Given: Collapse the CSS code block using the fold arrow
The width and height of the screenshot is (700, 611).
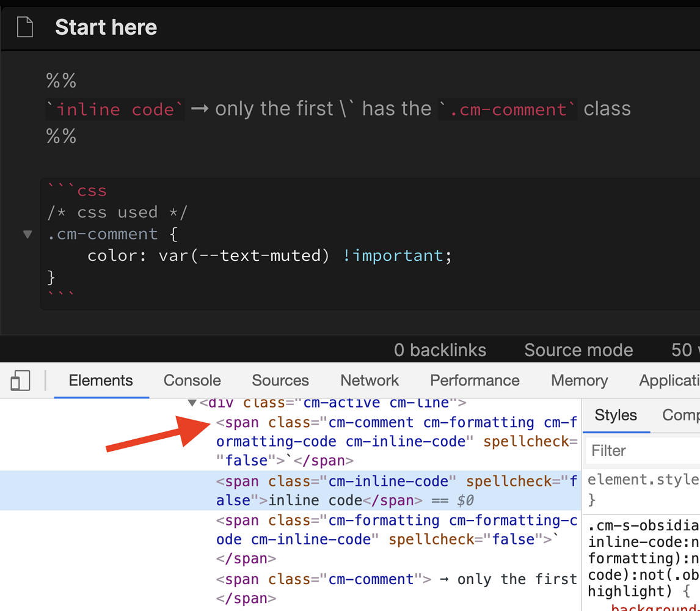Looking at the screenshot, I should point(27,234).
